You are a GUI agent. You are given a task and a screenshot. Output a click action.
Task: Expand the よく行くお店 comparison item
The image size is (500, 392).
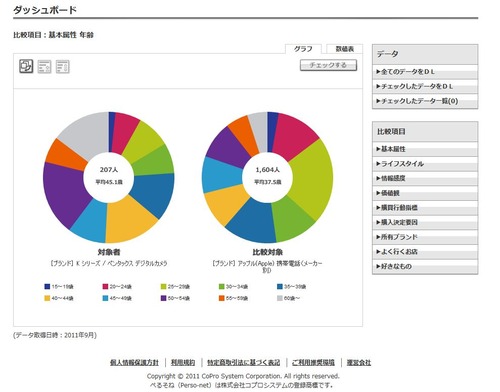425,252
